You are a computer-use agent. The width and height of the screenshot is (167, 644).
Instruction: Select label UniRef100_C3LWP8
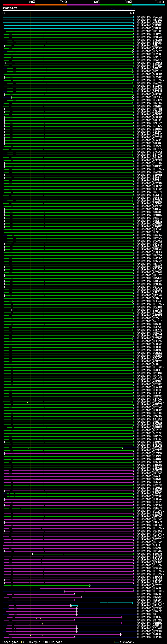(150, 112)
